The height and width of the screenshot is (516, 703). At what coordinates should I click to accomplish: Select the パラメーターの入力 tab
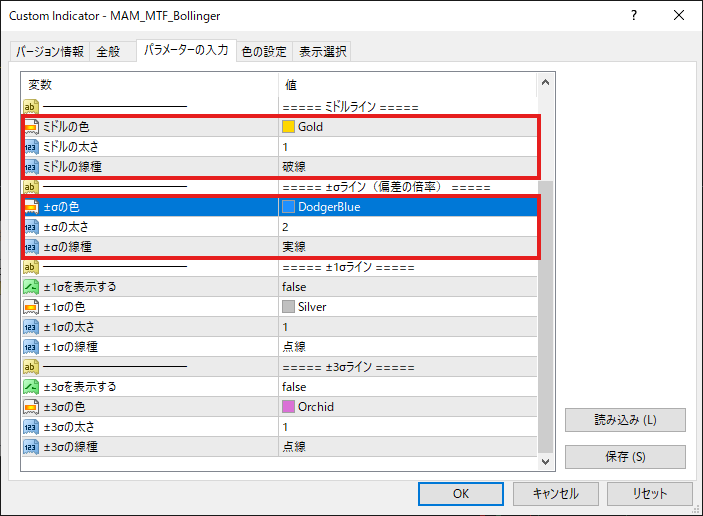pyautogui.click(x=186, y=50)
